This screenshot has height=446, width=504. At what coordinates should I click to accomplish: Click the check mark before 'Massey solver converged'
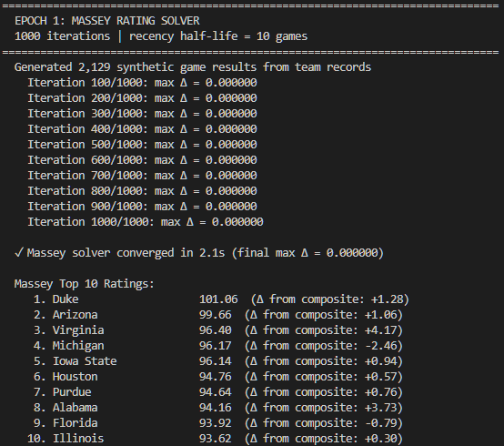(x=19, y=253)
